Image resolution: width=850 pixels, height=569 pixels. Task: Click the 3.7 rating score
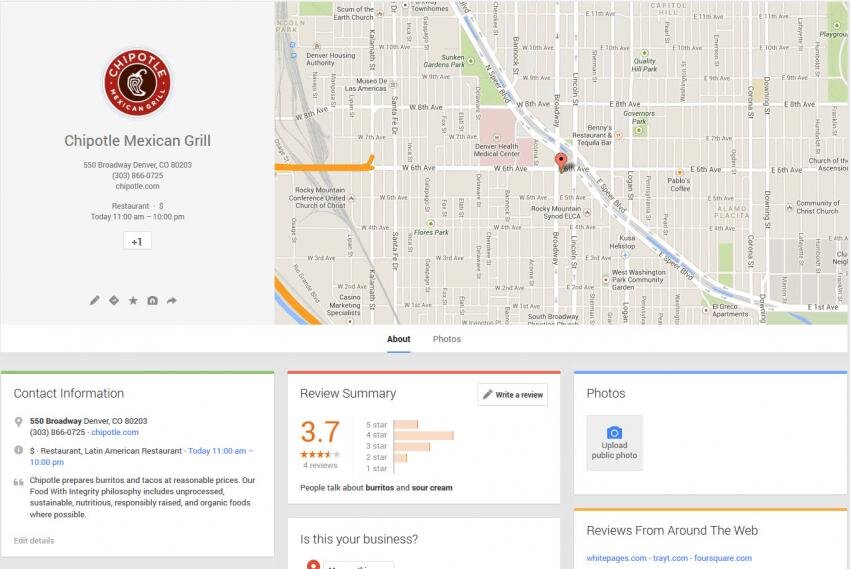[320, 432]
